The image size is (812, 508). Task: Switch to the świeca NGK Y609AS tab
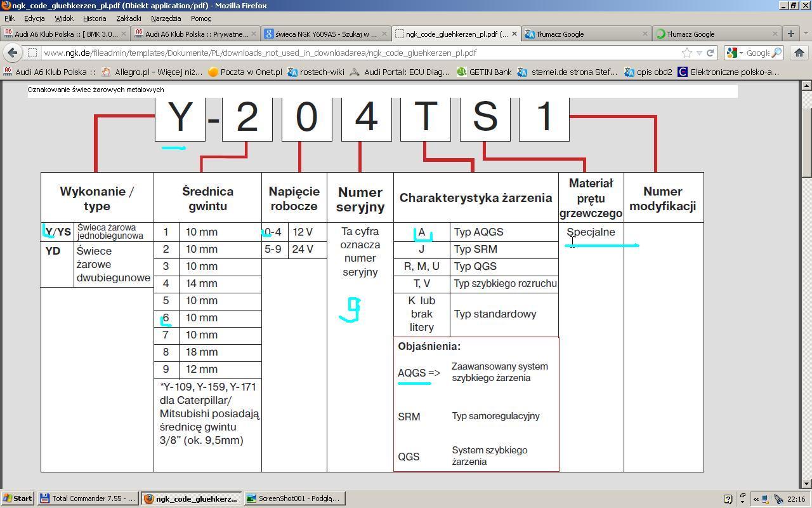coord(324,34)
